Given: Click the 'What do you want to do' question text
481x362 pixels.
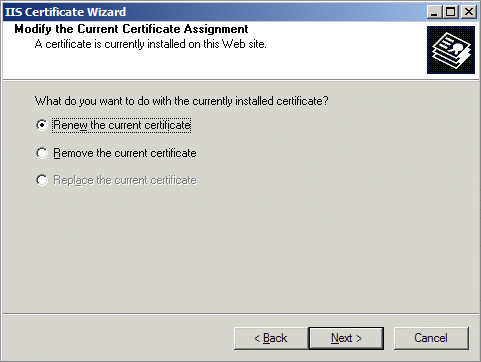Looking at the screenshot, I should 182,101.
